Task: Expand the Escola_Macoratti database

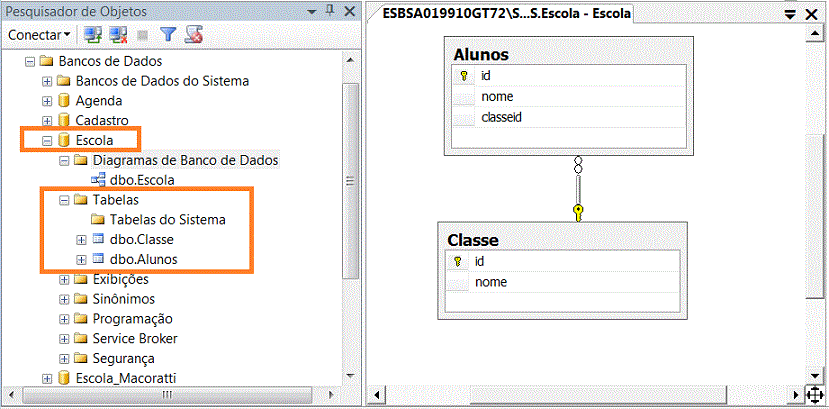Action: point(47,378)
